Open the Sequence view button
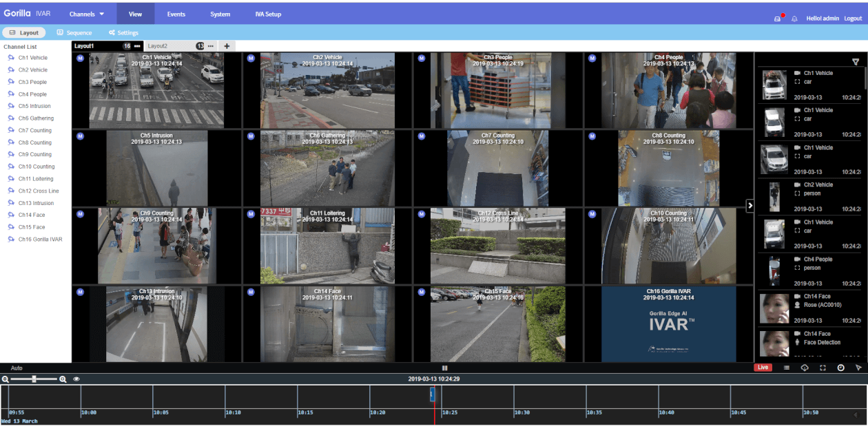Viewport: 868px width, 426px height. pyautogui.click(x=74, y=32)
